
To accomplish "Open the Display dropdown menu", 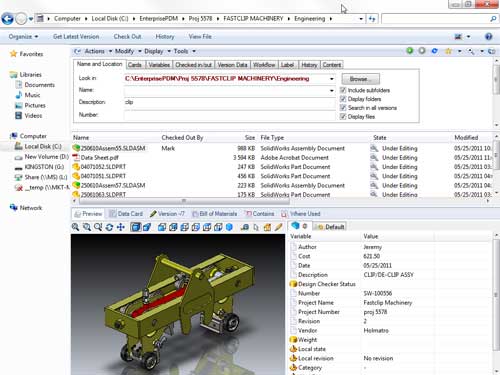I will coord(157,51).
